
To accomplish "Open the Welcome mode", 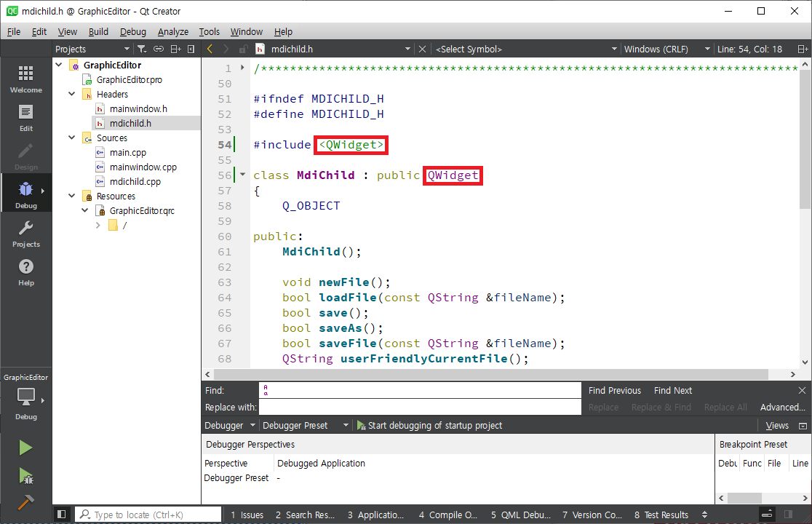I will [26, 79].
